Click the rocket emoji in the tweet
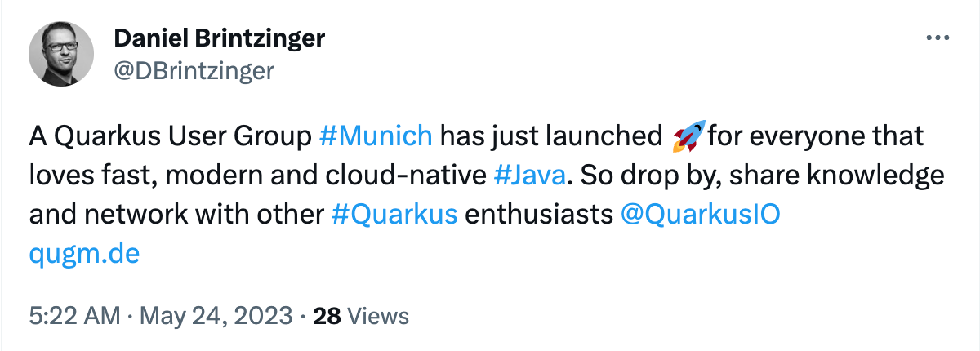 [x=688, y=136]
